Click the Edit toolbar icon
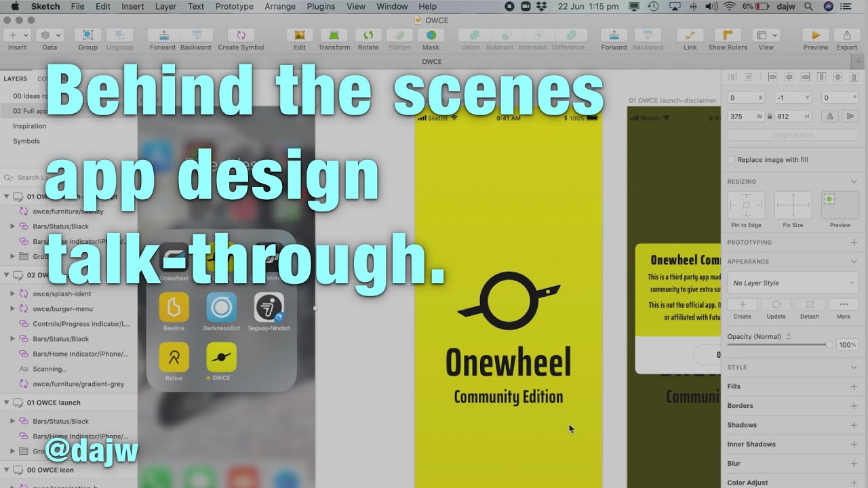The image size is (868, 488). tap(300, 35)
